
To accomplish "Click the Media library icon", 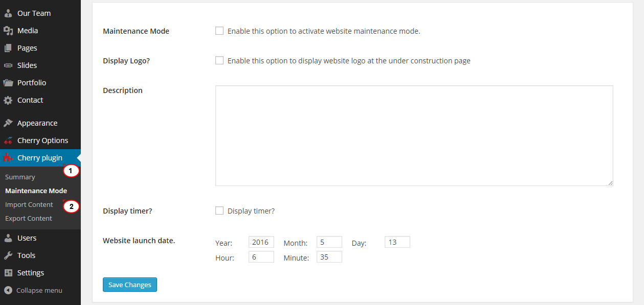I will click(8, 31).
